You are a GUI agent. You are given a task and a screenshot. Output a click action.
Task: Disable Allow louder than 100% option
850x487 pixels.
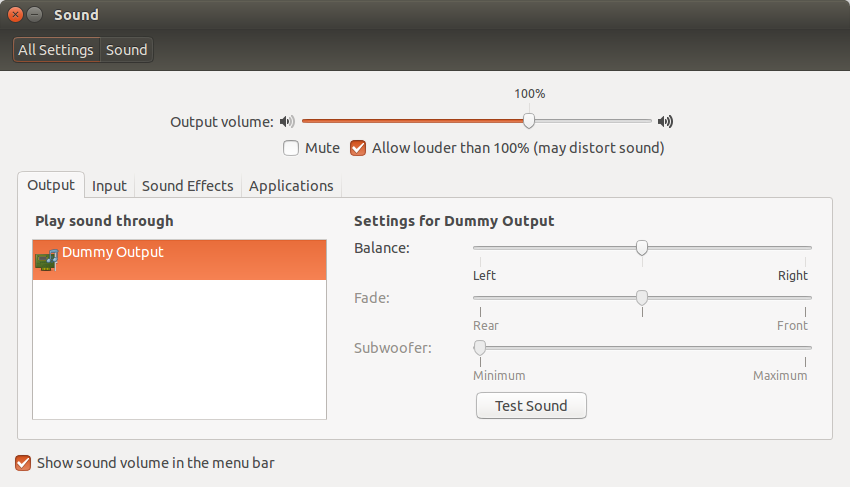tap(358, 148)
